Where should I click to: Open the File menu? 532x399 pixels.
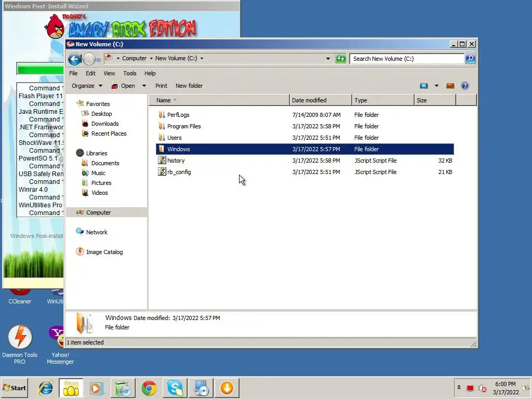point(73,73)
